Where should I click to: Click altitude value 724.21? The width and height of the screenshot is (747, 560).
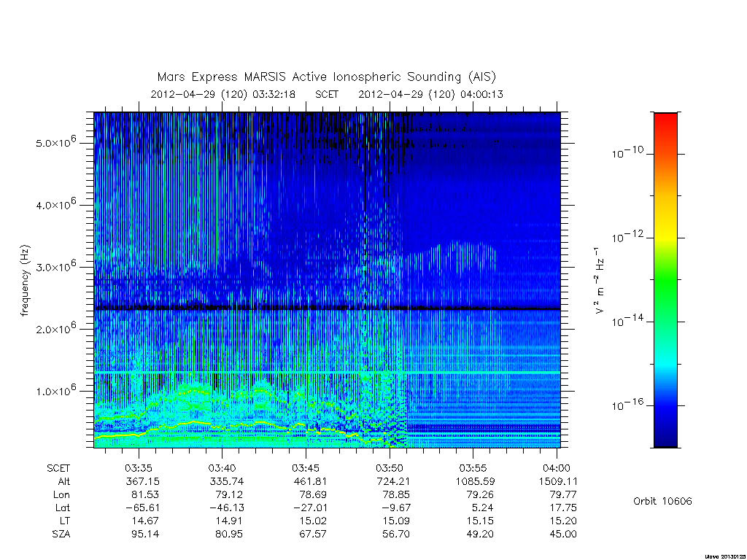click(x=393, y=481)
